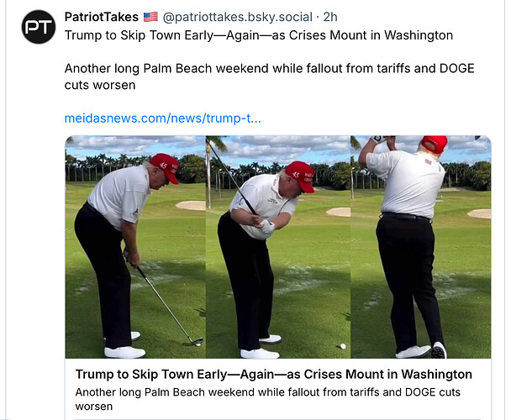Click the link card description text
The image size is (511, 420).
[269, 398]
